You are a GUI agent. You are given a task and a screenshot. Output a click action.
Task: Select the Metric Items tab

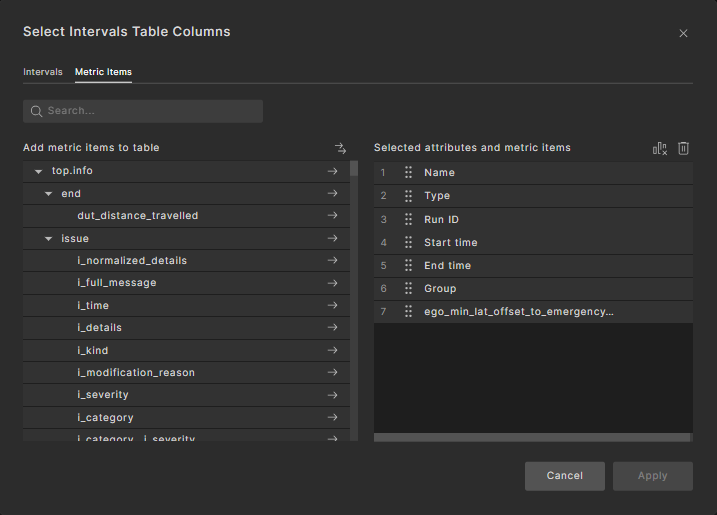click(x=103, y=72)
